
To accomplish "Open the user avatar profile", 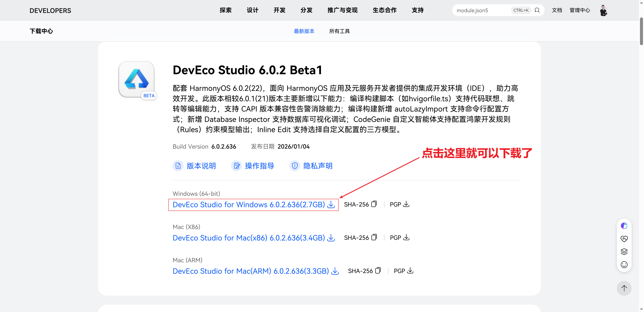I will point(604,11).
